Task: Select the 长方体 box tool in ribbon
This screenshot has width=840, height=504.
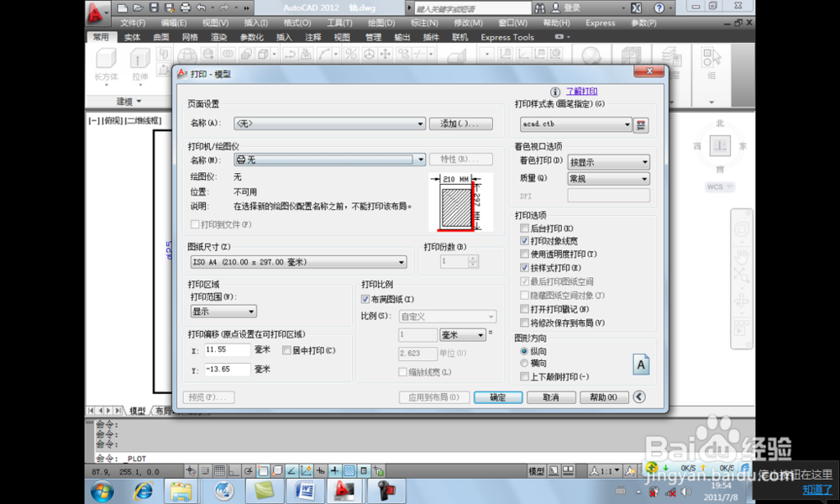Action: point(106,65)
